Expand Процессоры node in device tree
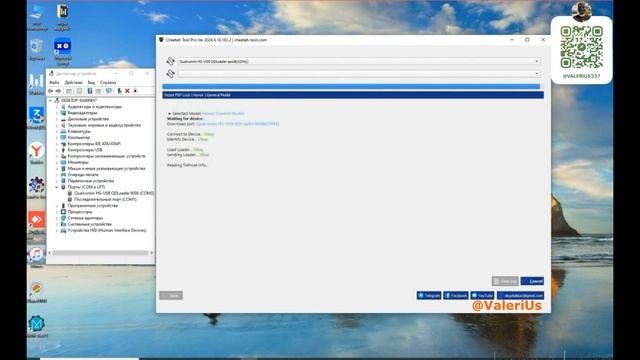 click(57, 212)
